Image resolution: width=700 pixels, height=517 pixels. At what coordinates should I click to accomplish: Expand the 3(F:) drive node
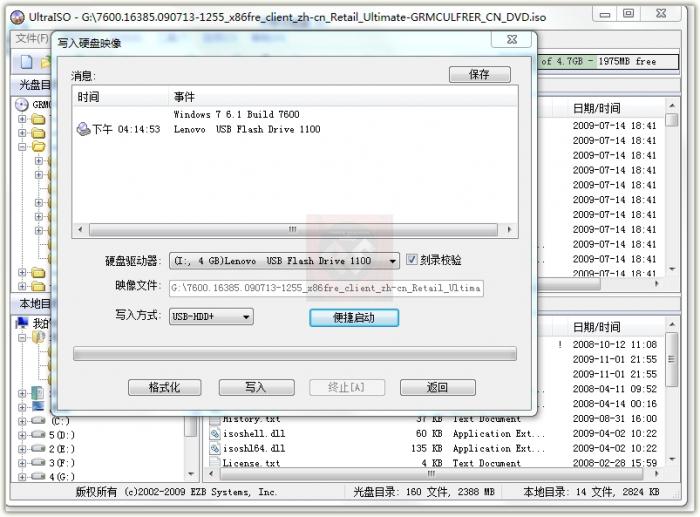(22, 463)
